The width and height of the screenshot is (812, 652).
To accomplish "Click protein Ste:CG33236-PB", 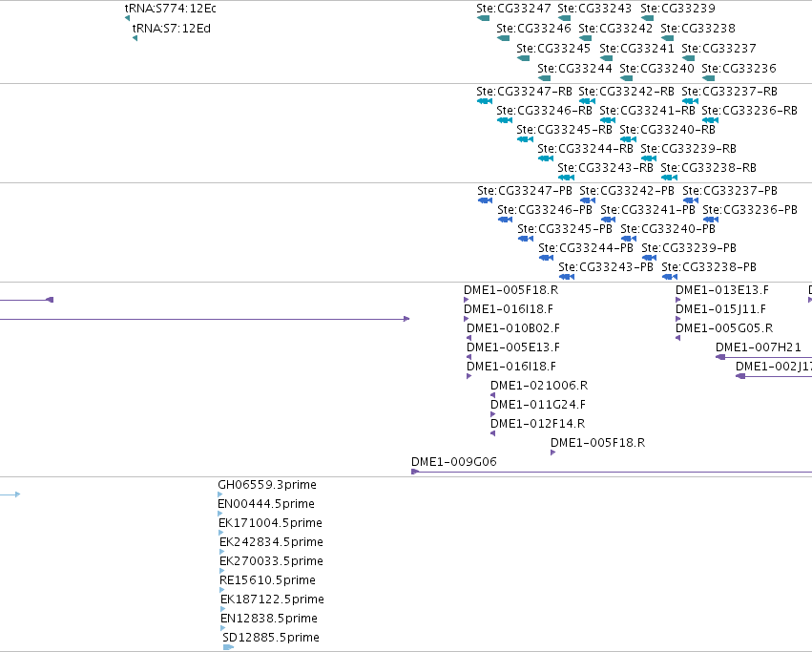I will (750, 210).
